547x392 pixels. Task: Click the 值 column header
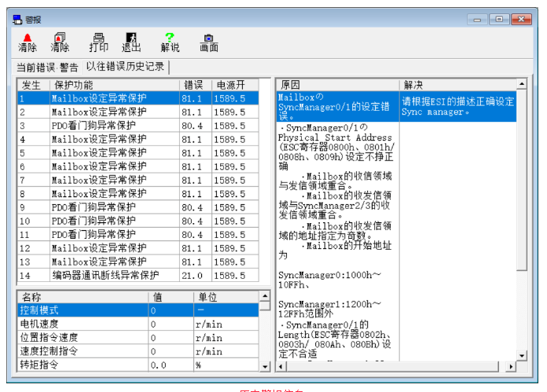click(x=171, y=297)
